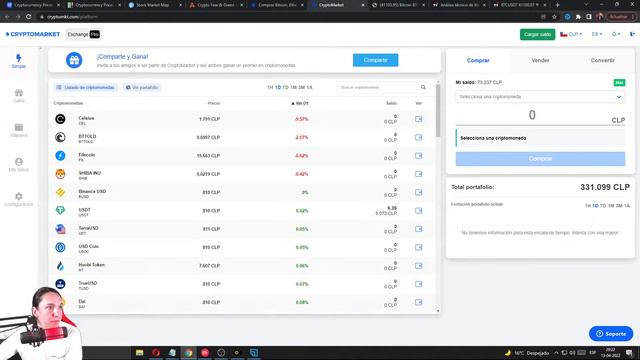
Task: Click the logout icon in header
Action: [632, 34]
